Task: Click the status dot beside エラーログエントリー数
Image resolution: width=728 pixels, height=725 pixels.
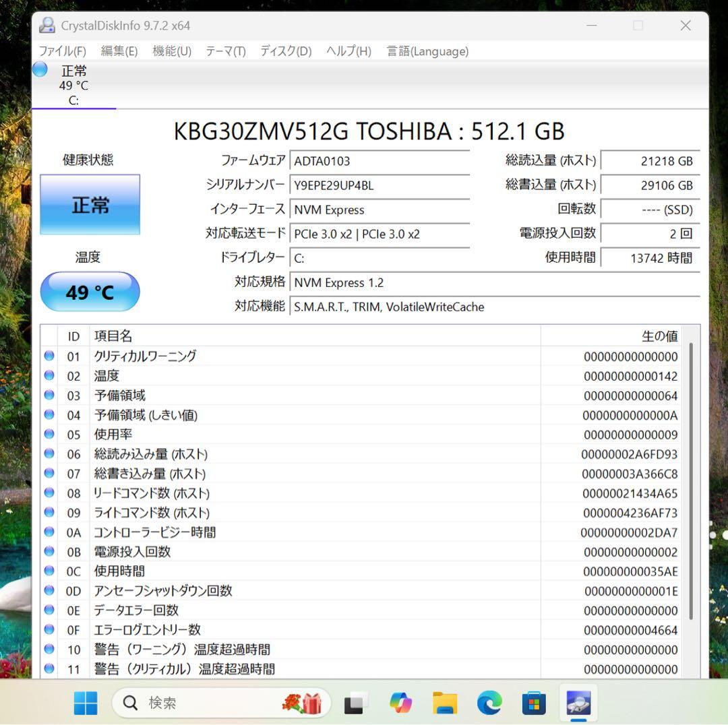Action: tap(49, 629)
